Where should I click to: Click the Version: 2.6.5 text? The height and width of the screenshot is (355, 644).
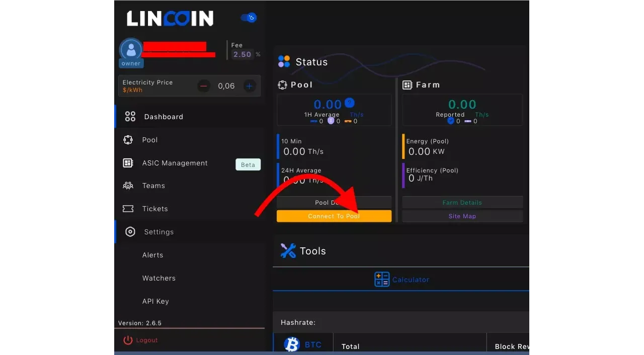(x=140, y=323)
